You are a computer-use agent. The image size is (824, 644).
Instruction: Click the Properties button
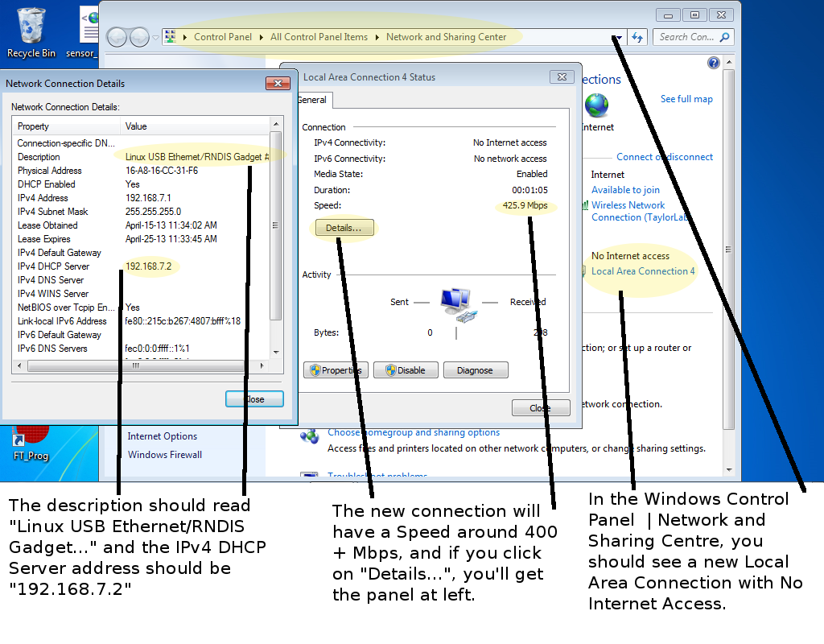tap(336, 370)
